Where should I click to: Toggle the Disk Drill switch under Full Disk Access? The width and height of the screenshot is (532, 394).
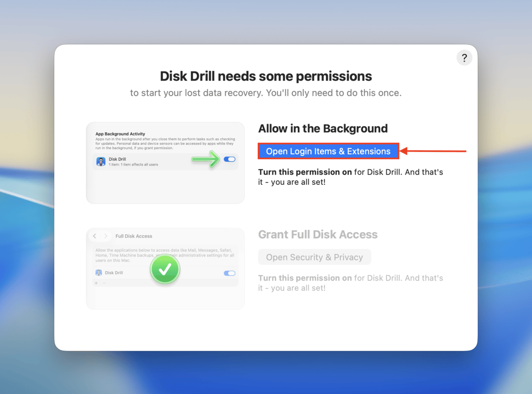(230, 273)
